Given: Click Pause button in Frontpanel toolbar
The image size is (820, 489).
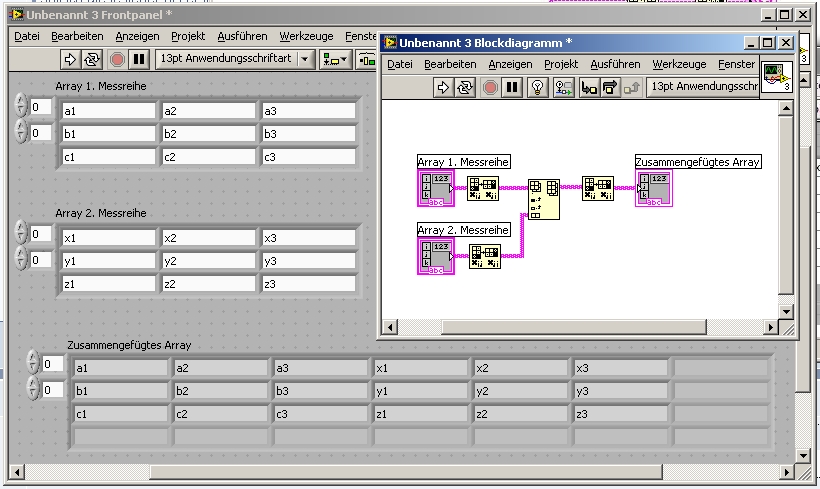Looking at the screenshot, I should (x=139, y=60).
